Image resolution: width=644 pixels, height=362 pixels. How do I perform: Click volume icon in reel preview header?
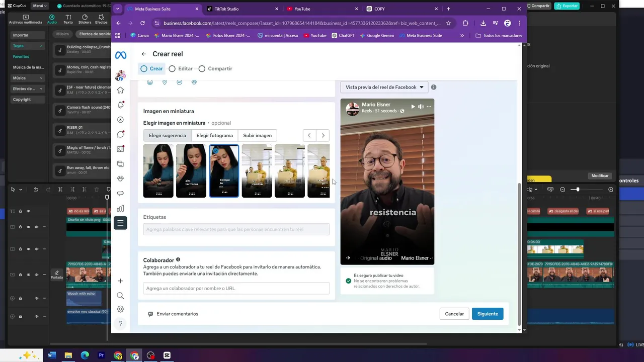pyautogui.click(x=421, y=107)
